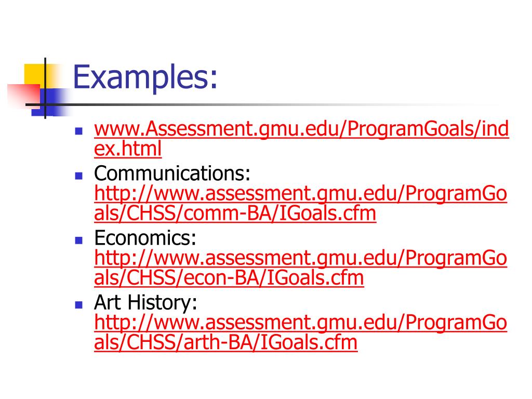Click the http://www.assessment line under Communications
This screenshot has width=532, height=399.
pos(301,193)
